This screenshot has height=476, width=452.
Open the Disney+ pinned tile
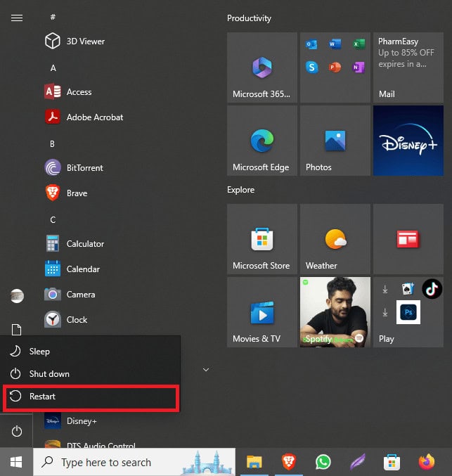[408, 141]
